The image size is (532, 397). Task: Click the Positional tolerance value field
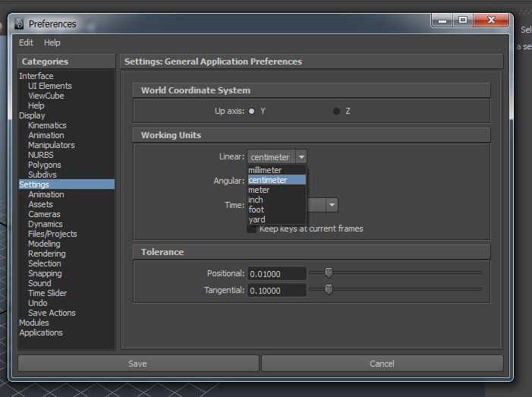[277, 273]
